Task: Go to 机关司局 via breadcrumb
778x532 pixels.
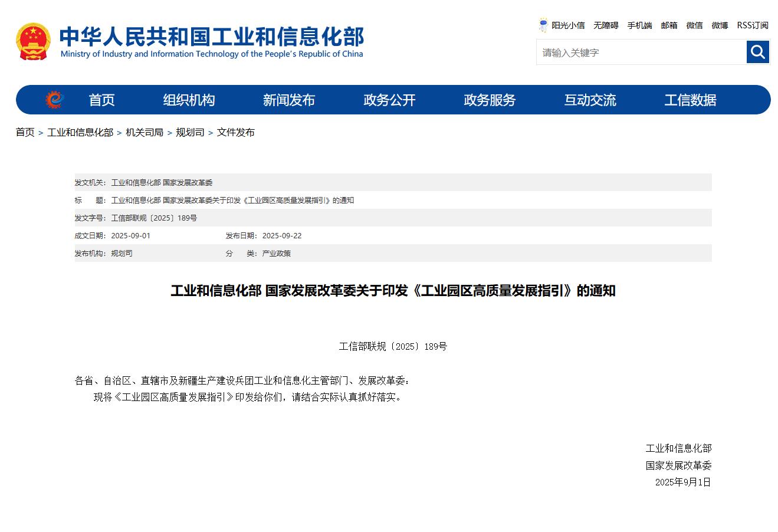Action: (x=145, y=132)
